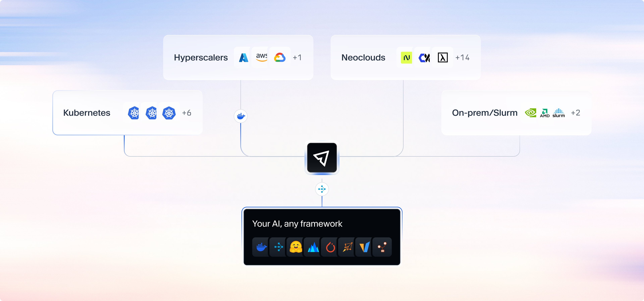Image resolution: width=644 pixels, height=301 pixels.
Task: Click the Google Cloud logo icon
Action: [x=280, y=58]
